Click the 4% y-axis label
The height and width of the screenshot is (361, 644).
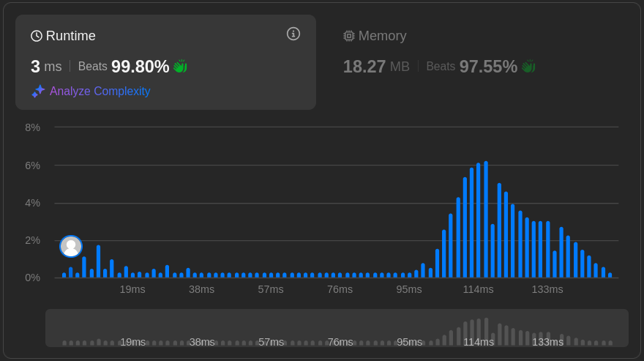[x=32, y=203]
